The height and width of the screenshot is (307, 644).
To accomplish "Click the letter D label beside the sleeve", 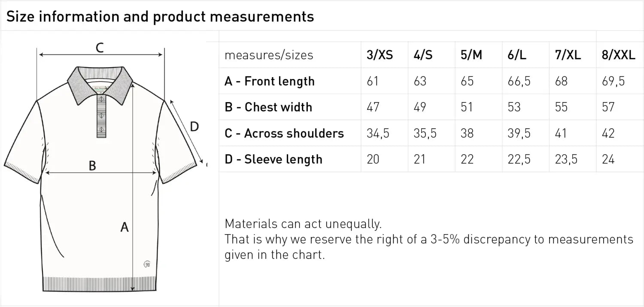I will pyautogui.click(x=194, y=127).
